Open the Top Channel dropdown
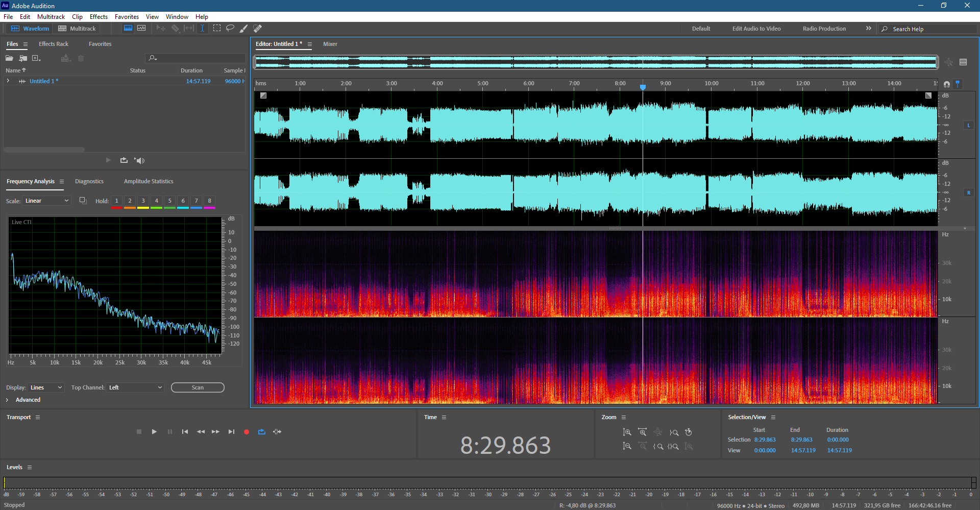This screenshot has height=510, width=980. [135, 387]
